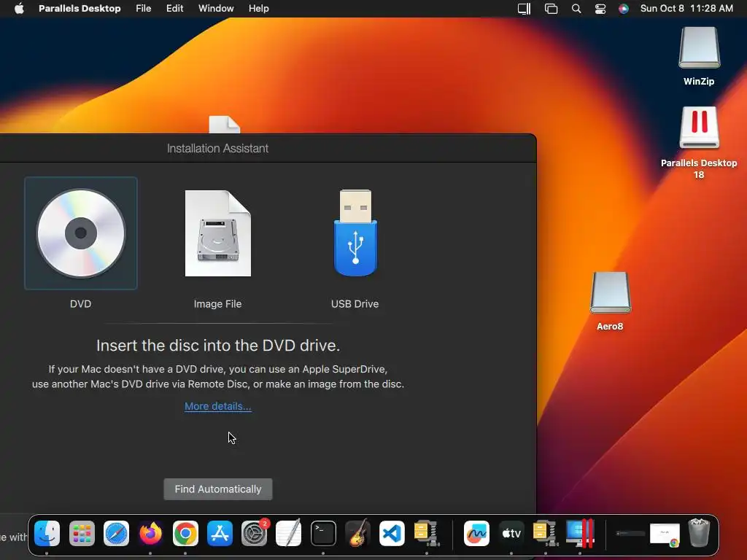This screenshot has width=747, height=560.
Task: Select the DVD installation source icon
Action: (x=81, y=233)
